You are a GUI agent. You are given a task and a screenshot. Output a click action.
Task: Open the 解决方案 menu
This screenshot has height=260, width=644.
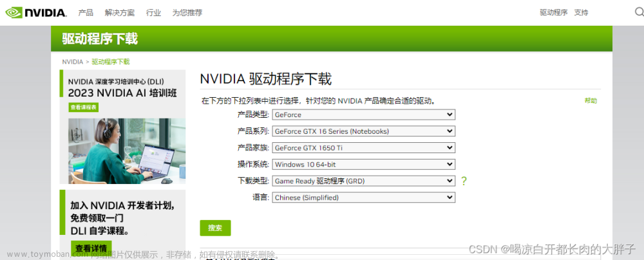click(x=120, y=13)
